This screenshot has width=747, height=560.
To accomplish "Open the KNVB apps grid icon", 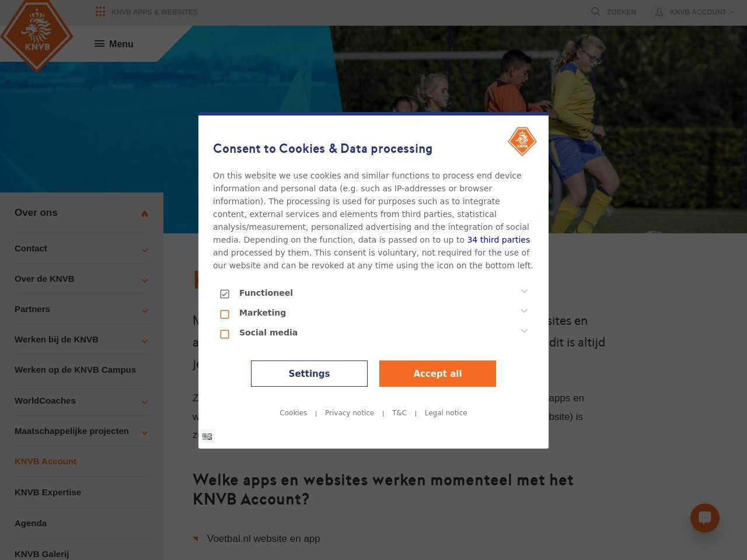I will (x=100, y=12).
